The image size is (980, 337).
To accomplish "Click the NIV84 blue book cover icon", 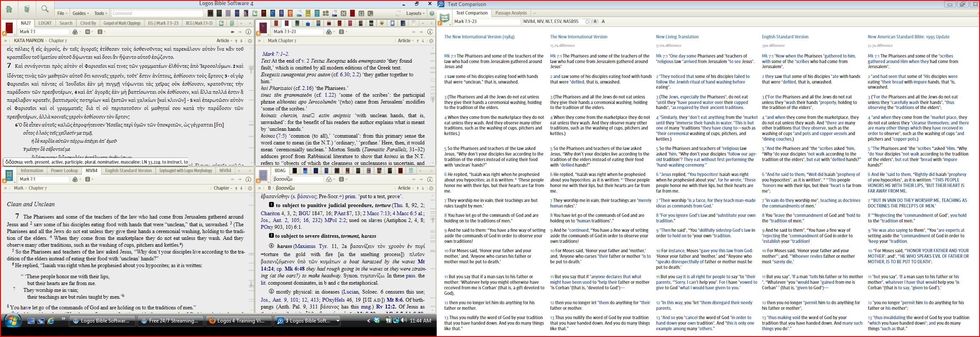I will point(9,175).
